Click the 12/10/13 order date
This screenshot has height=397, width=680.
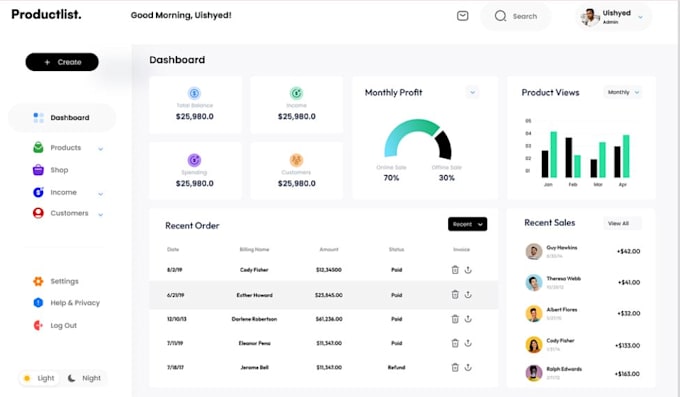click(x=177, y=319)
